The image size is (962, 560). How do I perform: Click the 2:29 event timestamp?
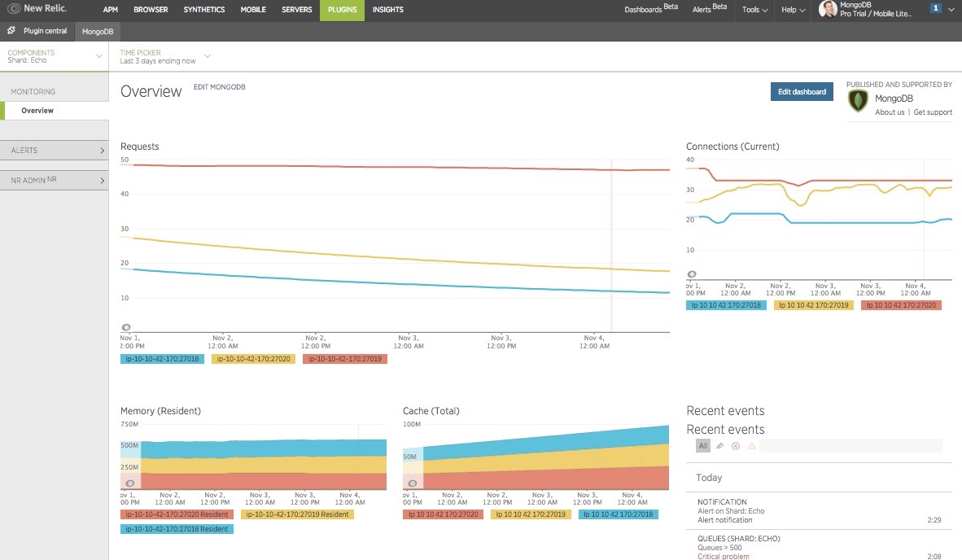point(934,520)
